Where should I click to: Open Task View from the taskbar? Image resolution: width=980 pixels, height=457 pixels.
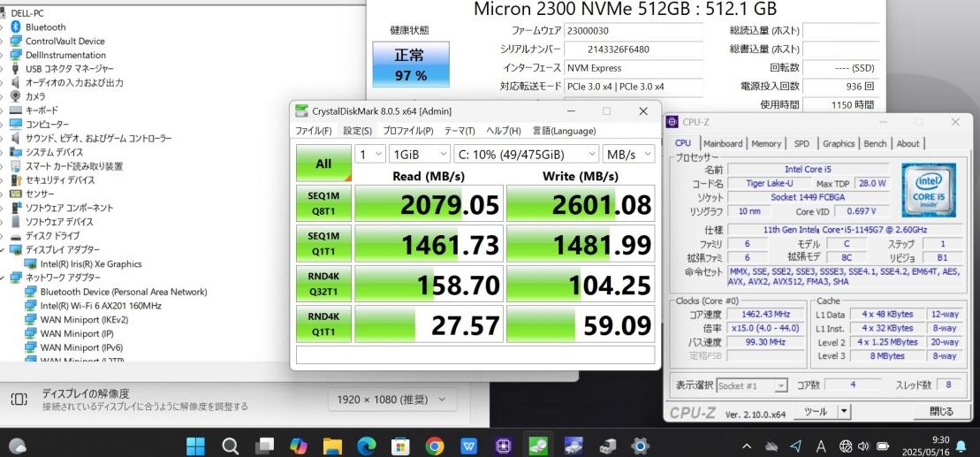pos(264,446)
